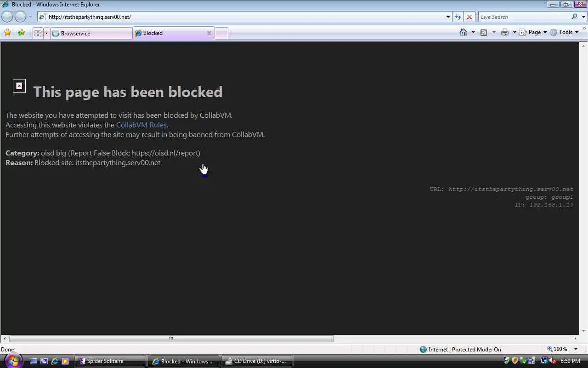
Task: Click the Live Search input box
Action: (x=524, y=17)
